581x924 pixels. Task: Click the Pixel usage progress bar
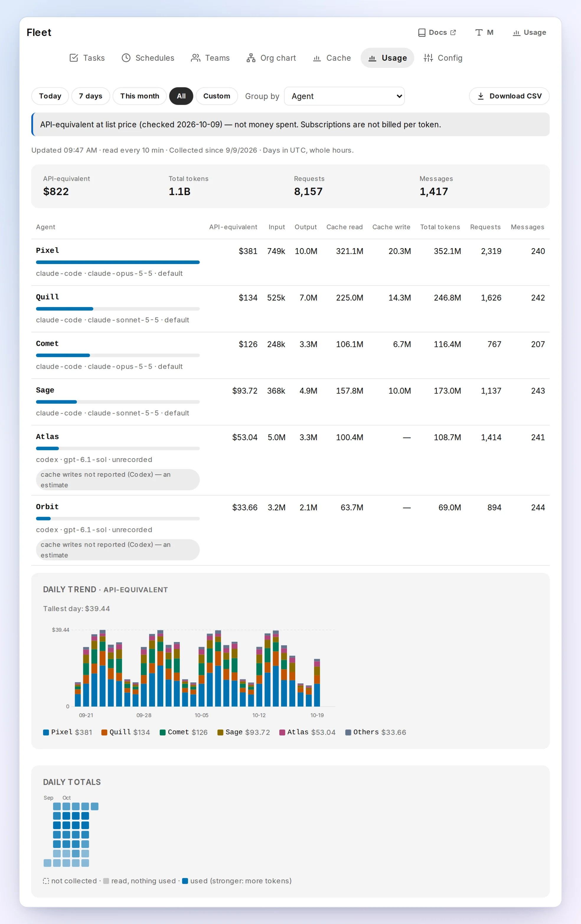point(118,262)
